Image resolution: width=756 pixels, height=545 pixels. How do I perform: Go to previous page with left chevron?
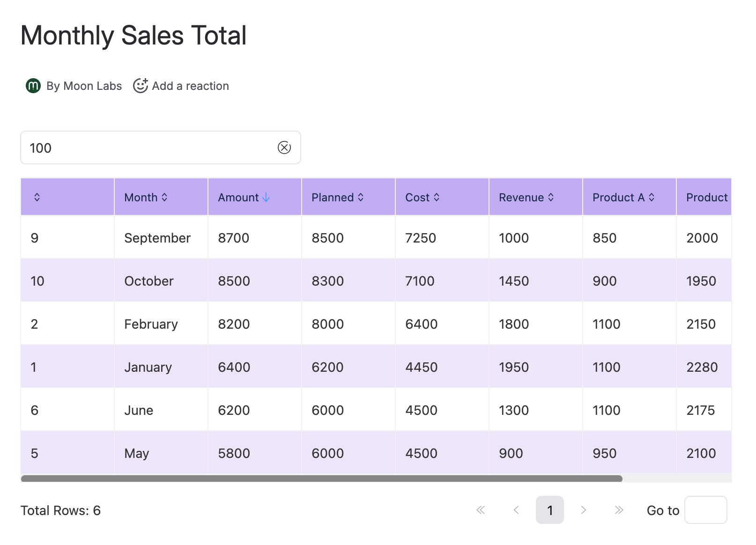(x=516, y=510)
